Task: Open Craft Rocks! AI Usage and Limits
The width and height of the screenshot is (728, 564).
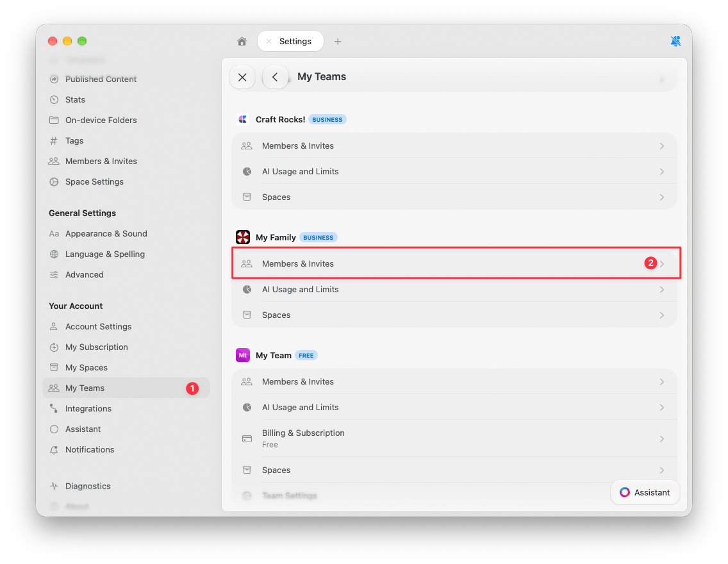Action: 454,171
